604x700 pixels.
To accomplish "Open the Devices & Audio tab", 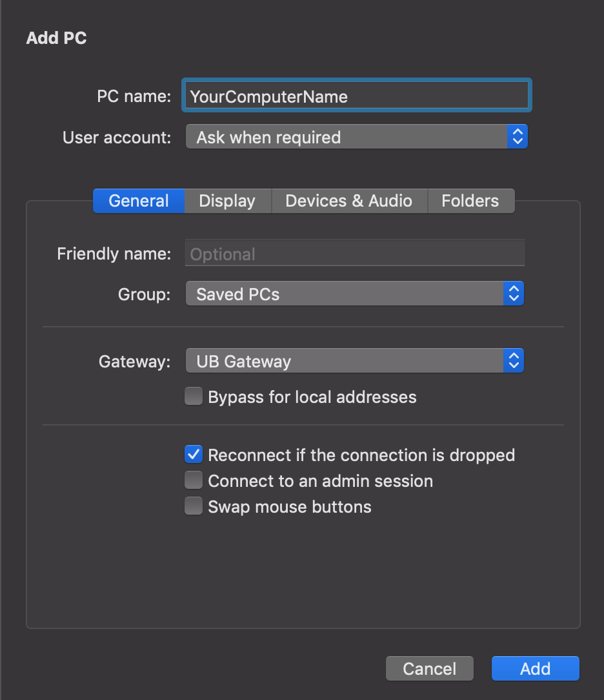I will (348, 201).
